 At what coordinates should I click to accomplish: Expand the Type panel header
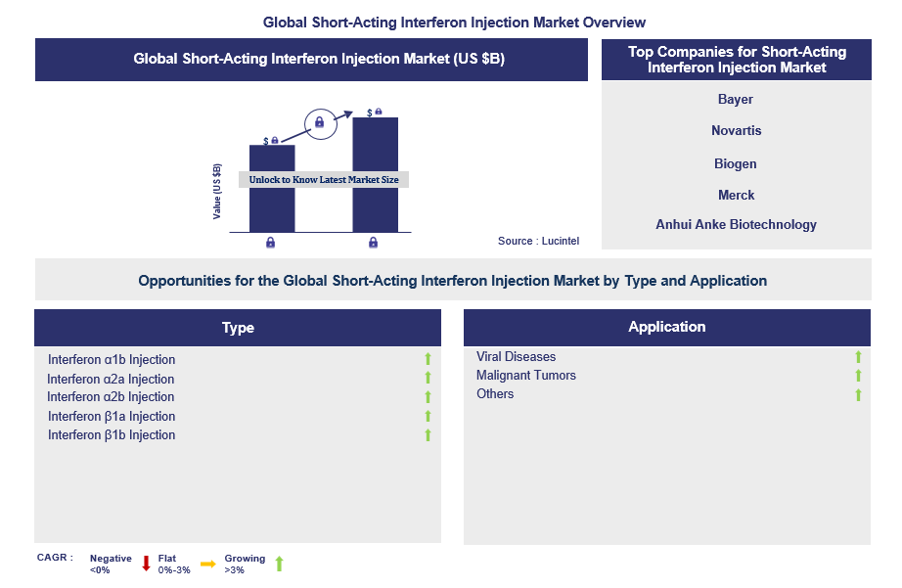tap(238, 328)
